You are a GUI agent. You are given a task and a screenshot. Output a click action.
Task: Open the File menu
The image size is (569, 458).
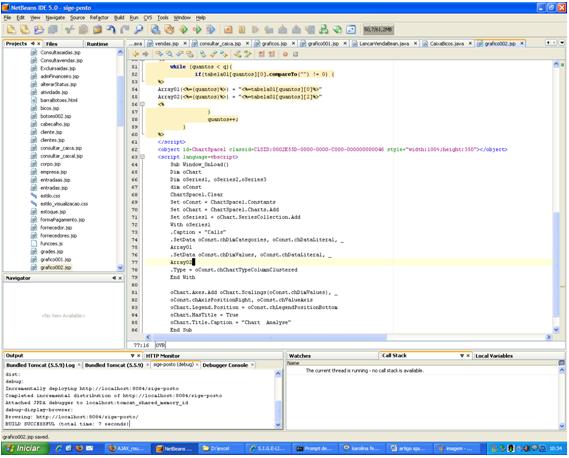(x=7, y=17)
